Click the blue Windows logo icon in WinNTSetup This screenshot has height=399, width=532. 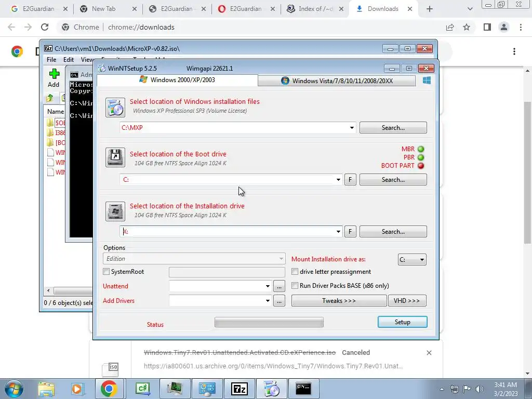427,80
